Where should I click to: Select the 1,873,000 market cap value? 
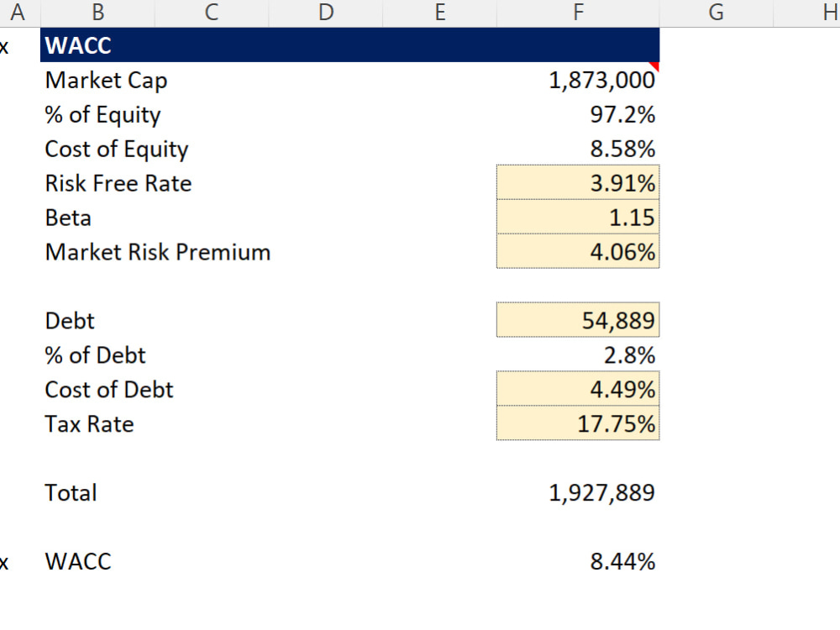point(601,81)
